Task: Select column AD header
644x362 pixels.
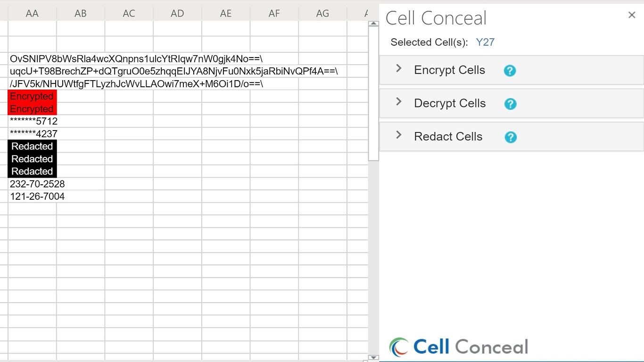Action: 177,14
